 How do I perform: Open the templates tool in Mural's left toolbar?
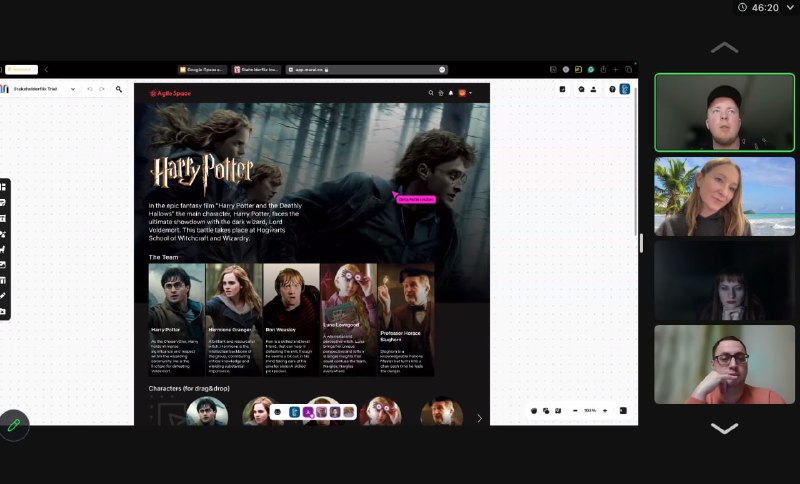pyautogui.click(x=3, y=187)
